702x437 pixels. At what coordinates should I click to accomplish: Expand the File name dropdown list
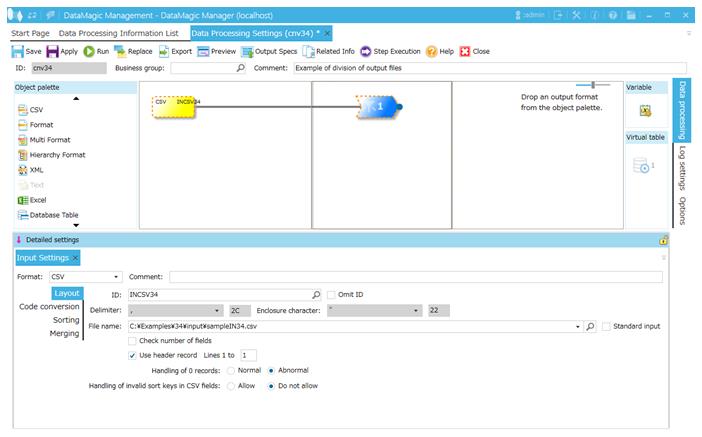pos(577,326)
